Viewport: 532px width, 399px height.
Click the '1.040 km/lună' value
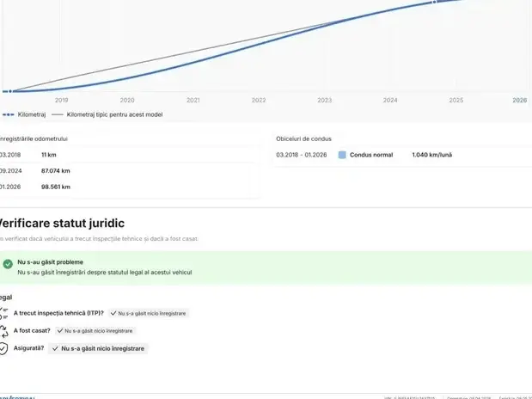(432, 155)
